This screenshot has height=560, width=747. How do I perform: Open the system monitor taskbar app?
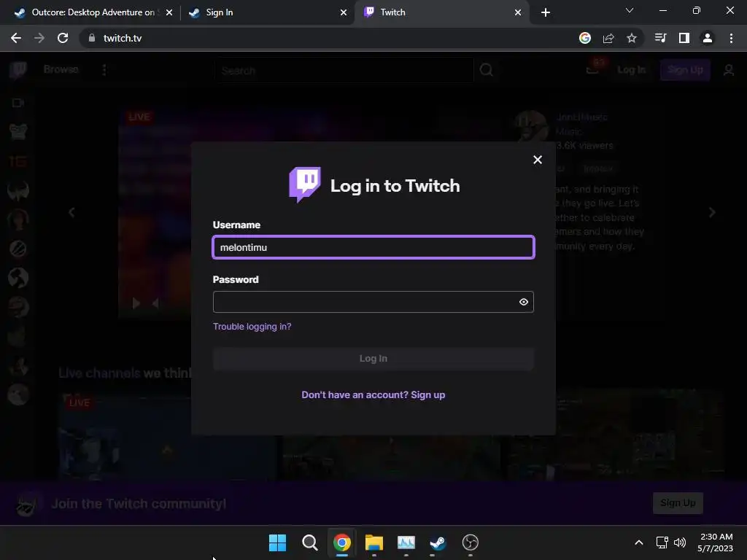[x=406, y=542]
